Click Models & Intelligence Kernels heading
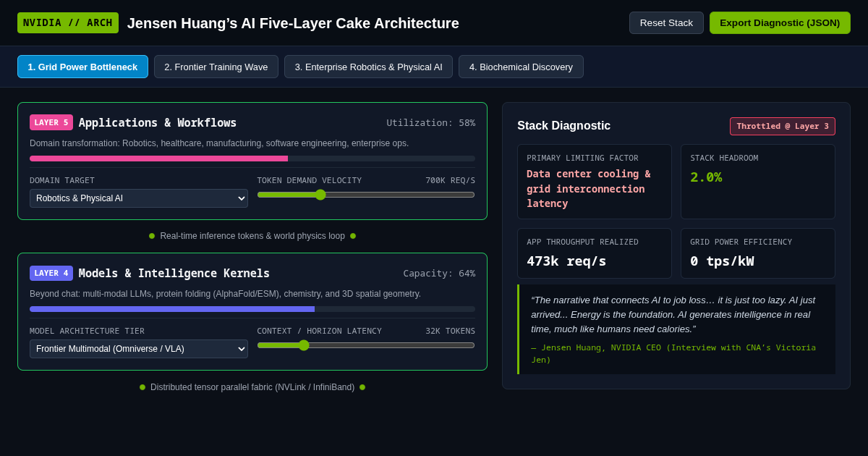868x456 pixels. (x=174, y=273)
